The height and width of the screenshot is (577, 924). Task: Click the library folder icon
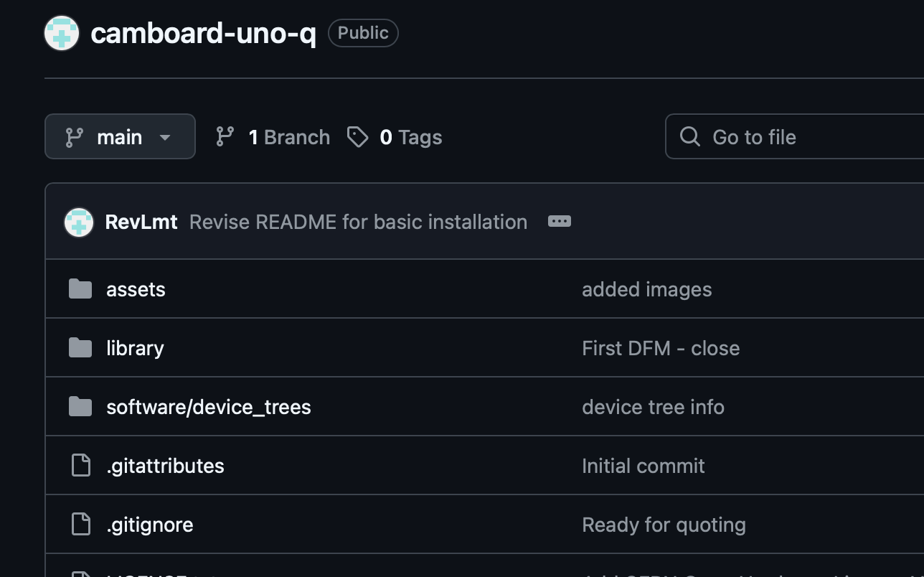[x=80, y=347]
